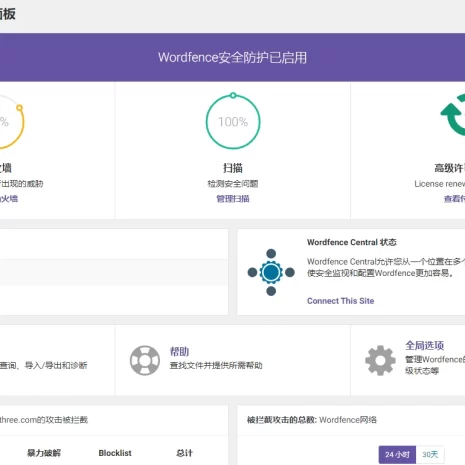
Task: Click the 扫描 heading
Action: tap(233, 168)
